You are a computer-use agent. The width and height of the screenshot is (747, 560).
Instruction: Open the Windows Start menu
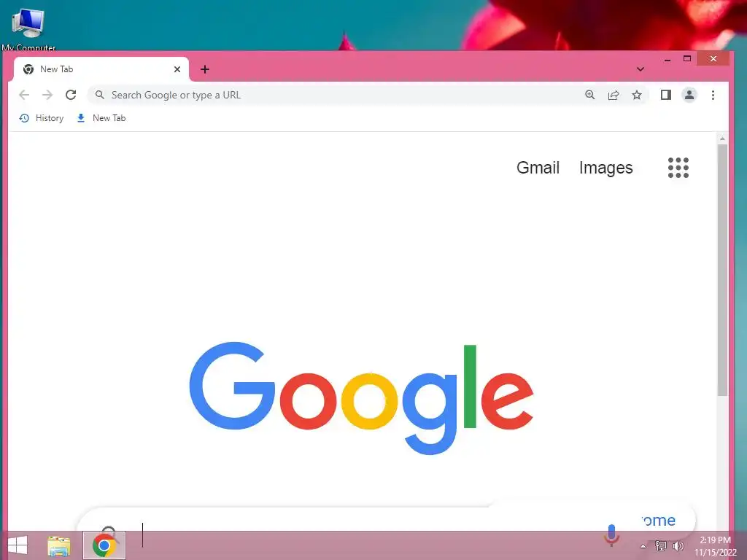tap(18, 545)
